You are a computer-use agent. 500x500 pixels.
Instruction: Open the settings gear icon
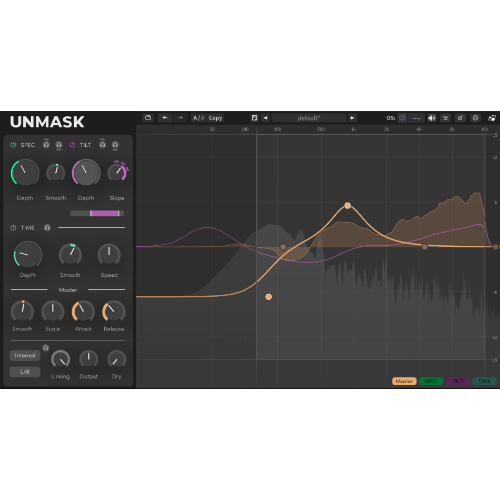[475, 118]
